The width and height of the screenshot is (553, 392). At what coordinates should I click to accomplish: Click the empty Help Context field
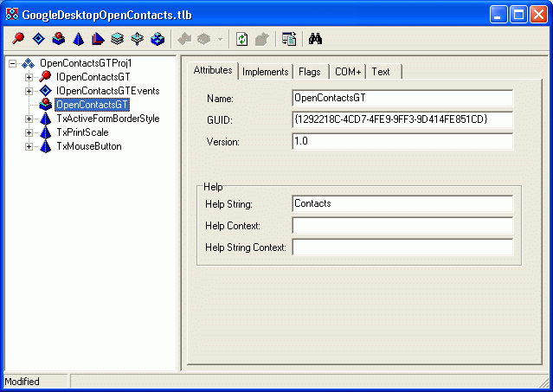pos(402,226)
